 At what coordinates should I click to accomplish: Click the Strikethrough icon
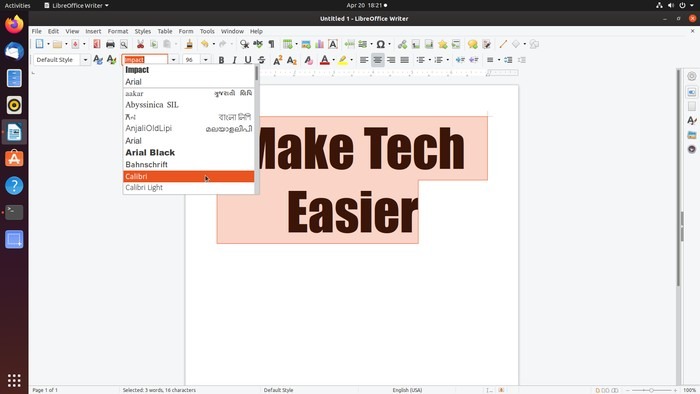point(262,60)
